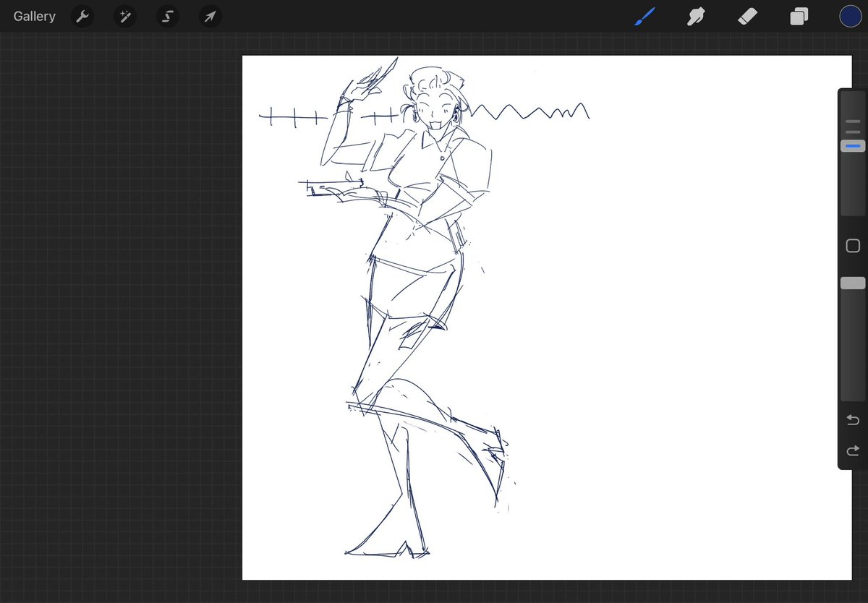Open the Adjustments magic wand menu
Viewport: 868px width, 603px height.
click(x=124, y=16)
